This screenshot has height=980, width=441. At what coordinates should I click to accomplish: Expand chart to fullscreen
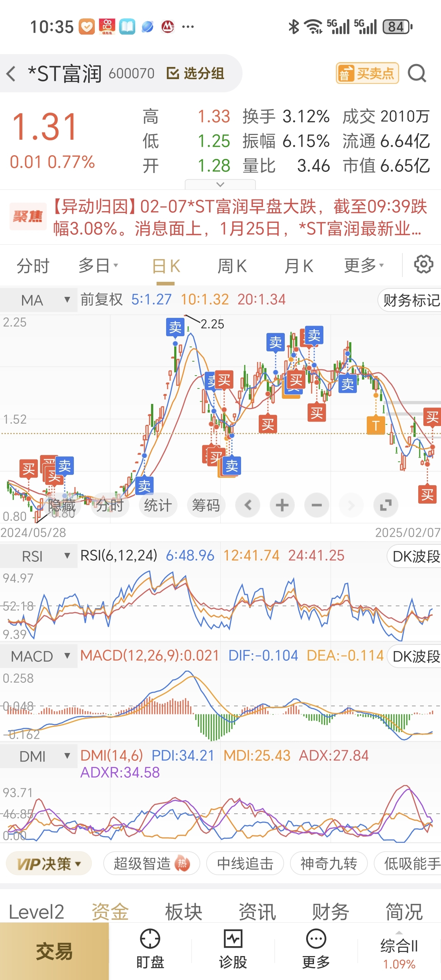click(x=386, y=505)
